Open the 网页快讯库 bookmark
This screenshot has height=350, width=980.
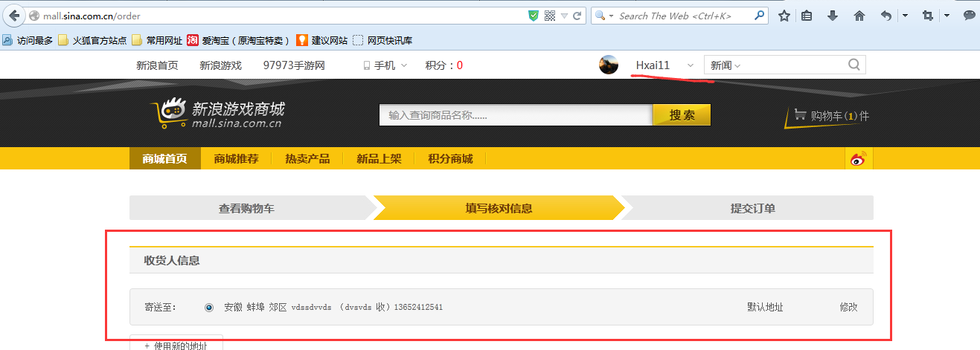click(x=382, y=40)
